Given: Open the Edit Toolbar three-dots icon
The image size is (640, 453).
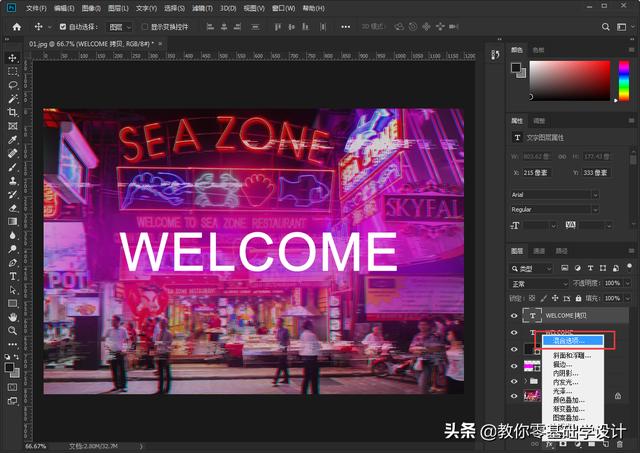Looking at the screenshot, I should click(x=13, y=344).
